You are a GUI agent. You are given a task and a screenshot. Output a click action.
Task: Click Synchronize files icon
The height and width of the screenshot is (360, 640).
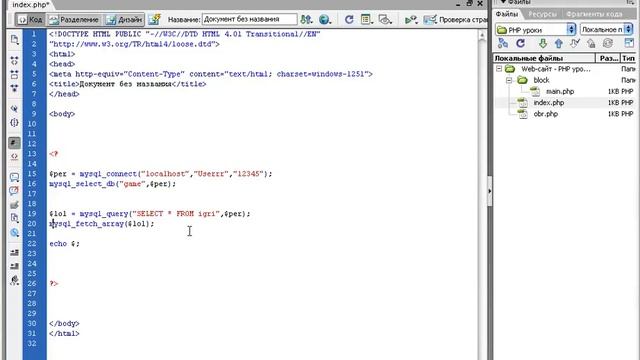(x=608, y=43)
